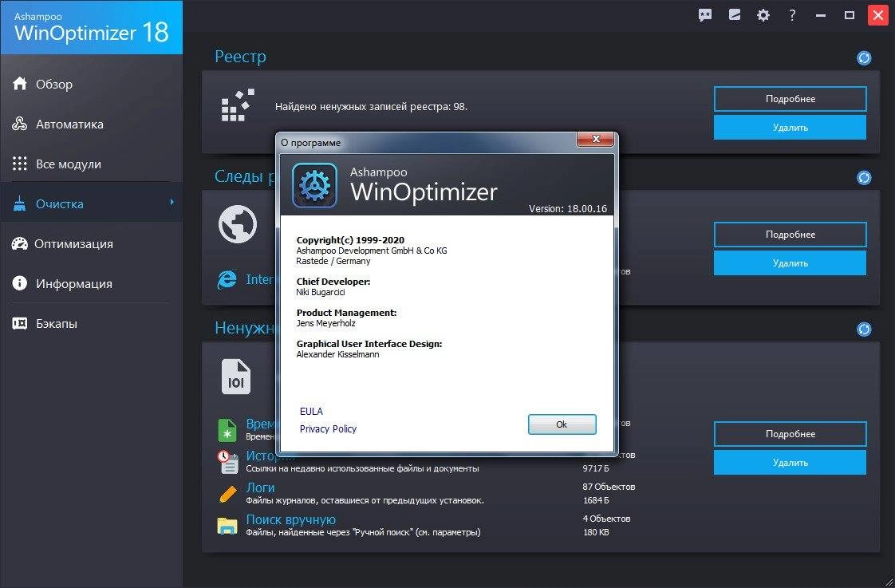895x588 pixels.
Task: Open the Логи entry
Action: pos(260,487)
